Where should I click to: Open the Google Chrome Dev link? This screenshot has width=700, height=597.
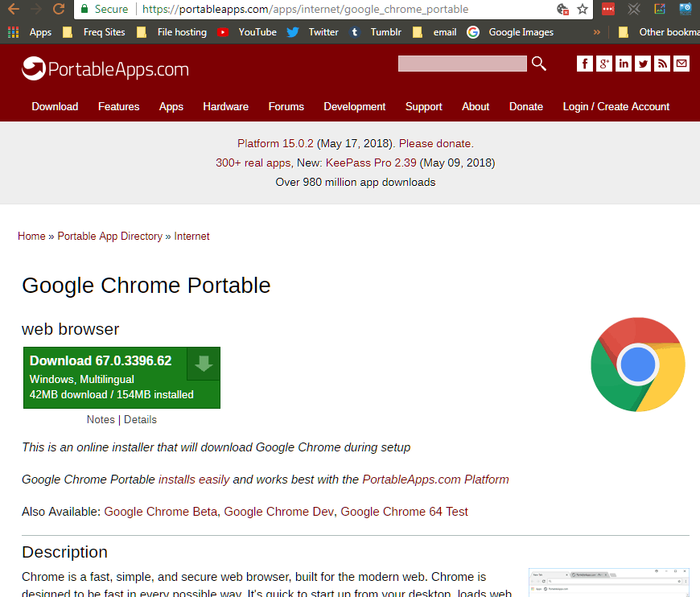point(279,512)
